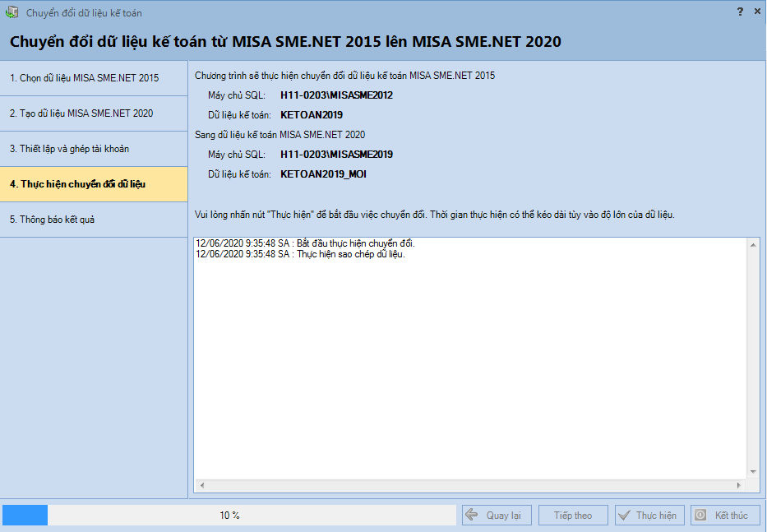This screenshot has height=532, width=767.
Task: Click the Tiếp theo button
Action: (573, 516)
